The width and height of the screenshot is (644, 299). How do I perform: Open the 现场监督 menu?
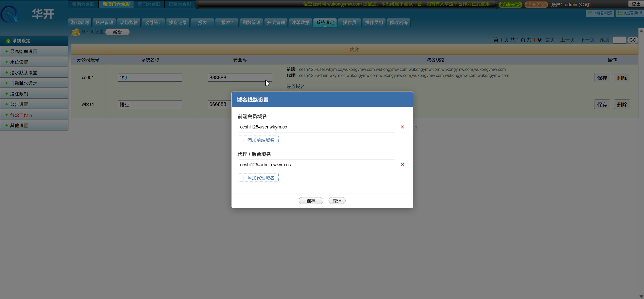pyautogui.click(x=129, y=23)
